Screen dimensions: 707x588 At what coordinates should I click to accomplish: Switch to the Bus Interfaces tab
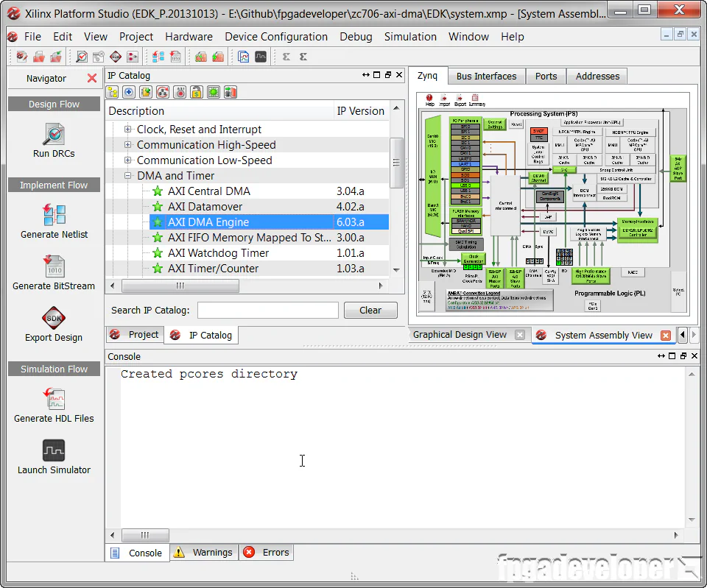486,76
